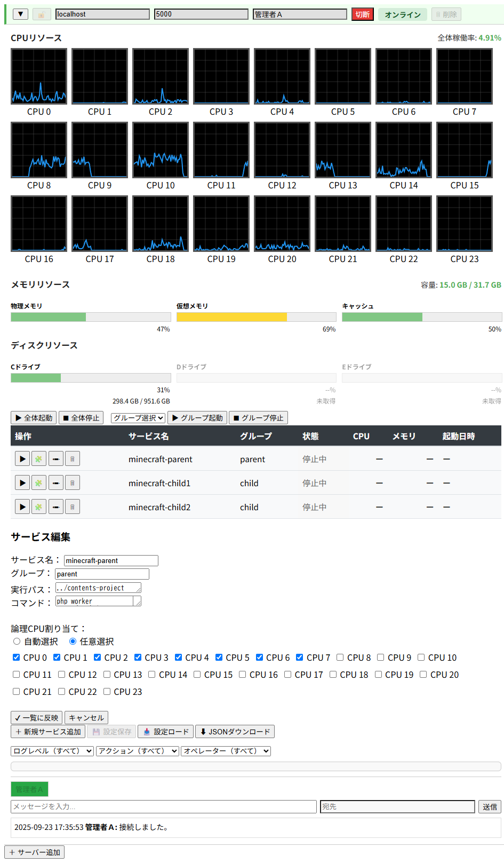Image resolution: width=504 pixels, height=863 pixels.
Task: Collapse the server panel with the triangle button
Action: coord(20,14)
